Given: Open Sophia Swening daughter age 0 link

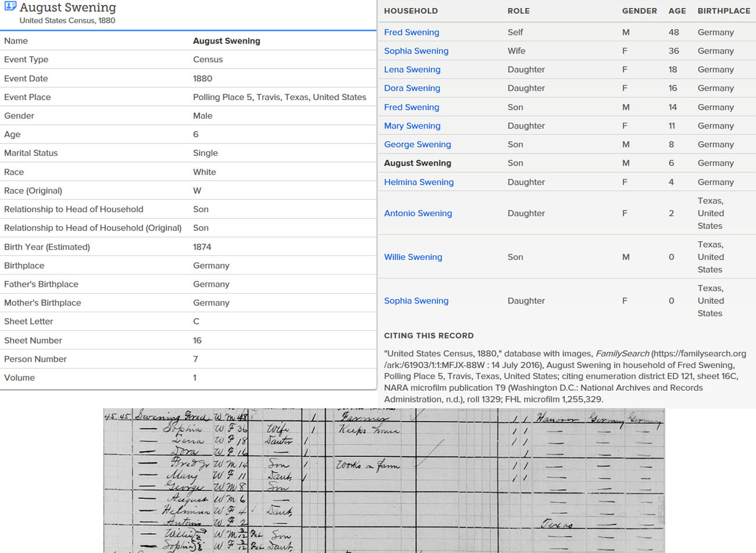Looking at the screenshot, I should pyautogui.click(x=416, y=301).
